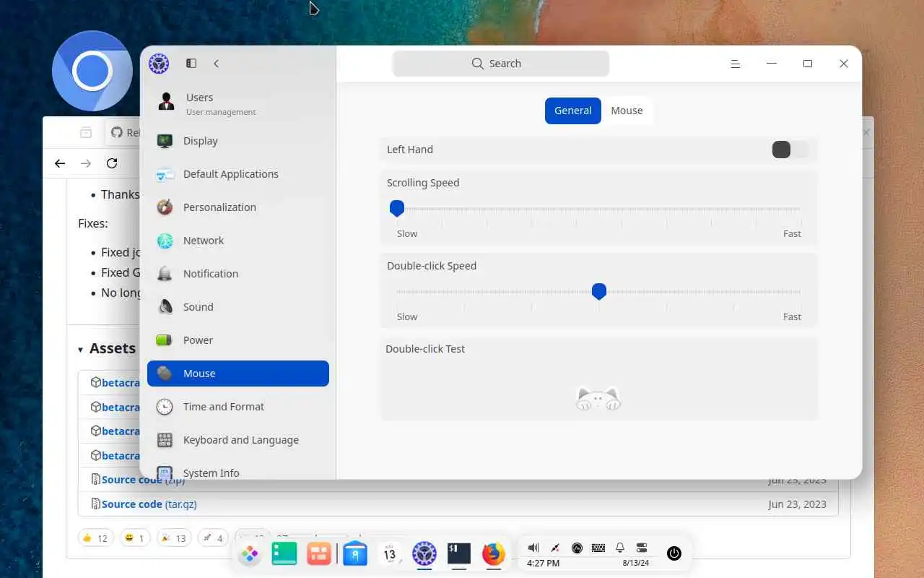Switch to the General tab
The height and width of the screenshot is (578, 924).
click(573, 111)
